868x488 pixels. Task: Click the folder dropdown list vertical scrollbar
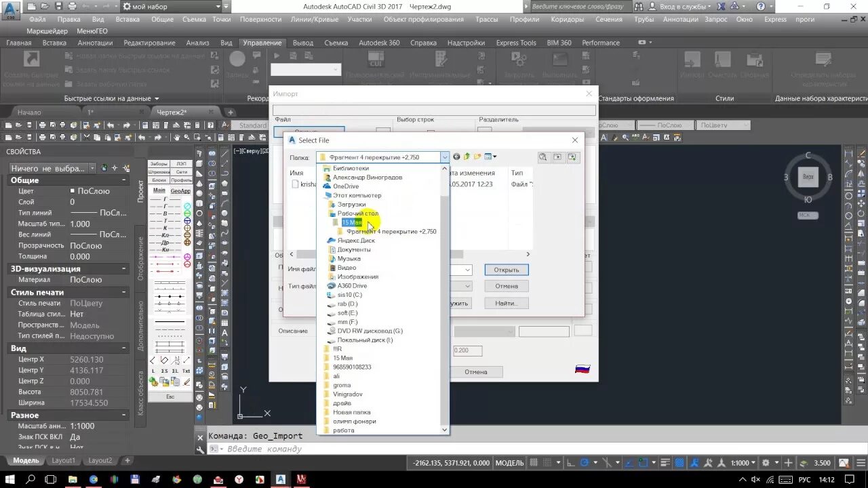(445, 299)
